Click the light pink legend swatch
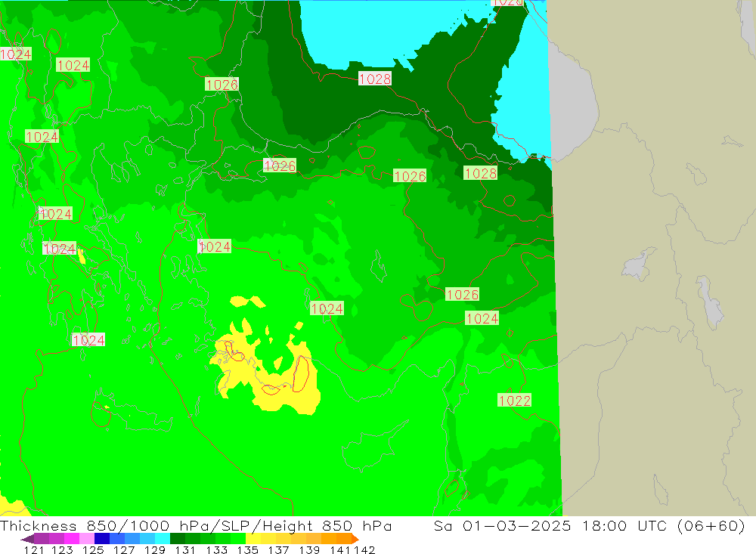756x554 pixels. (87, 539)
